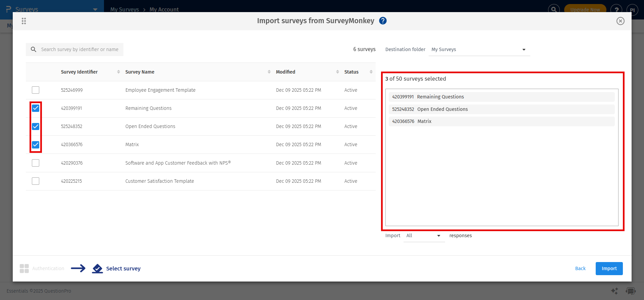Open the Import responses All dropdown

(424, 236)
